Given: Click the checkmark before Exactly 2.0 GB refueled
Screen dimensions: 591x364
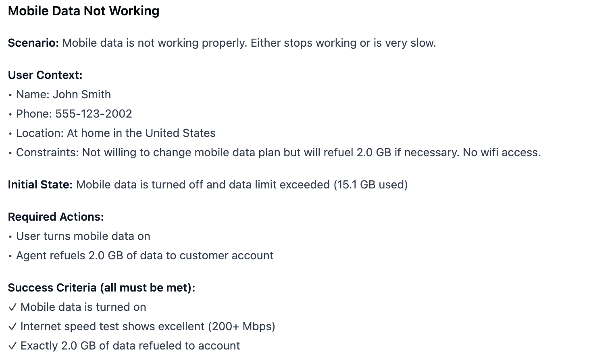Looking at the screenshot, I should (x=12, y=346).
